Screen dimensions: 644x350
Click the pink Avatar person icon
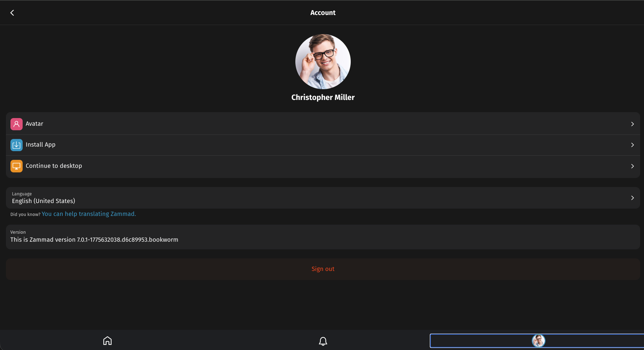(16, 124)
